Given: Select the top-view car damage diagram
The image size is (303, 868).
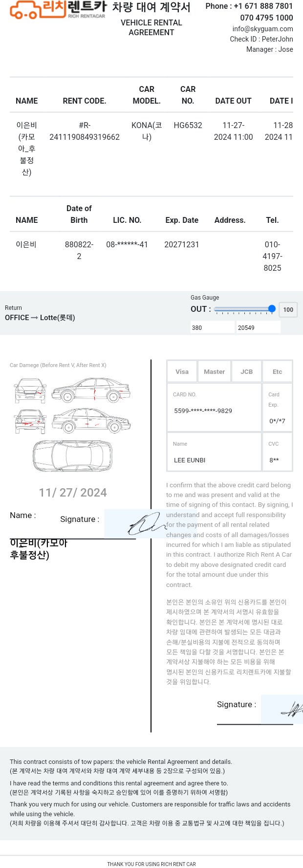Looking at the screenshot, I should click(x=72, y=456).
